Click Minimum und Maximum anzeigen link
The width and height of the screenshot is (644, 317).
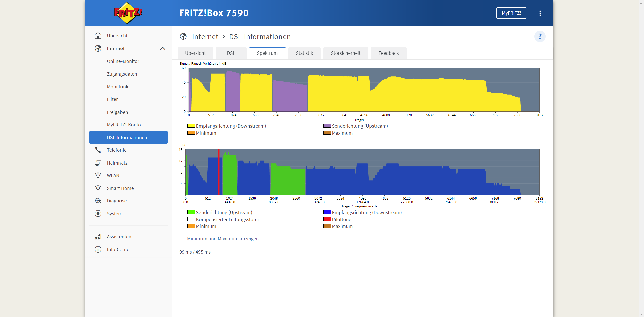point(223,239)
